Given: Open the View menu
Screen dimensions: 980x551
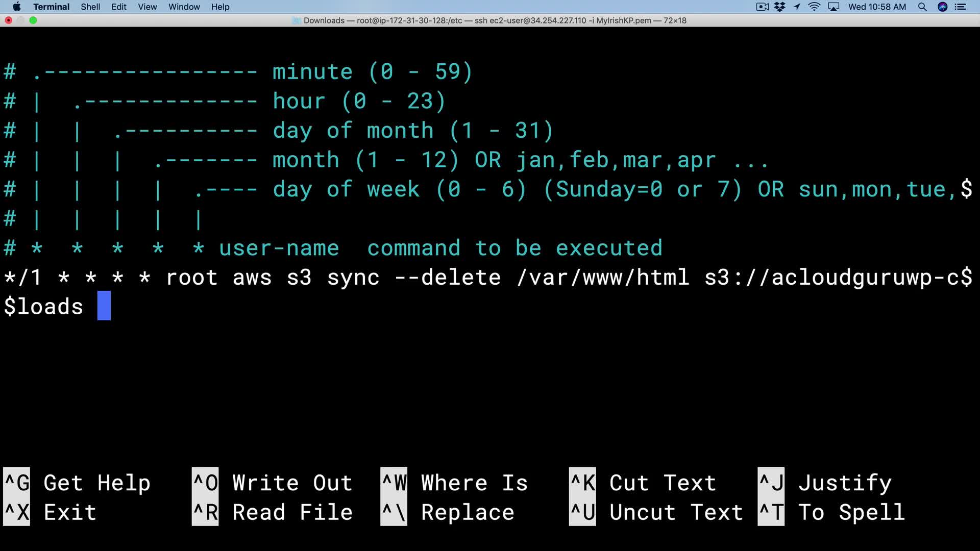Looking at the screenshot, I should pyautogui.click(x=147, y=7).
